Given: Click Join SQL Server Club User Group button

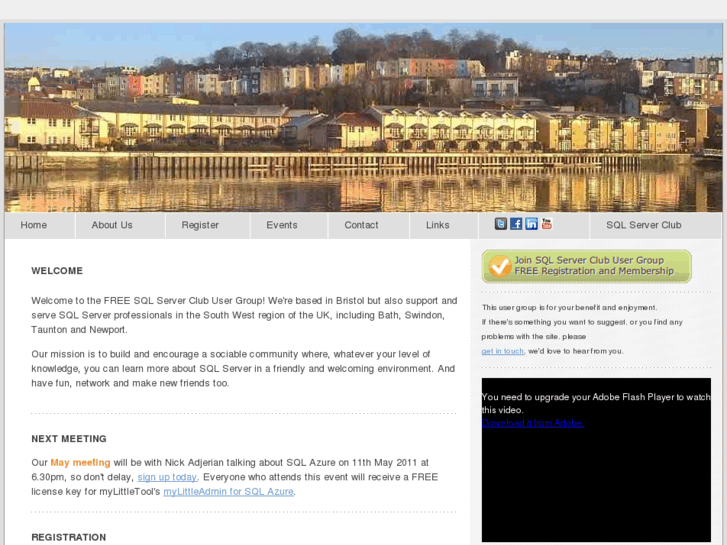Looking at the screenshot, I should tap(587, 266).
